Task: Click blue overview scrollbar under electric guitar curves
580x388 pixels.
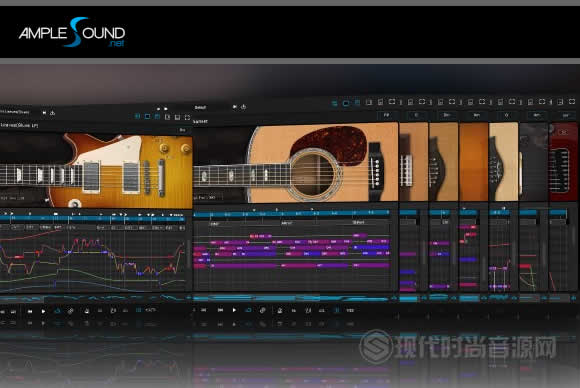Action: coord(93,298)
